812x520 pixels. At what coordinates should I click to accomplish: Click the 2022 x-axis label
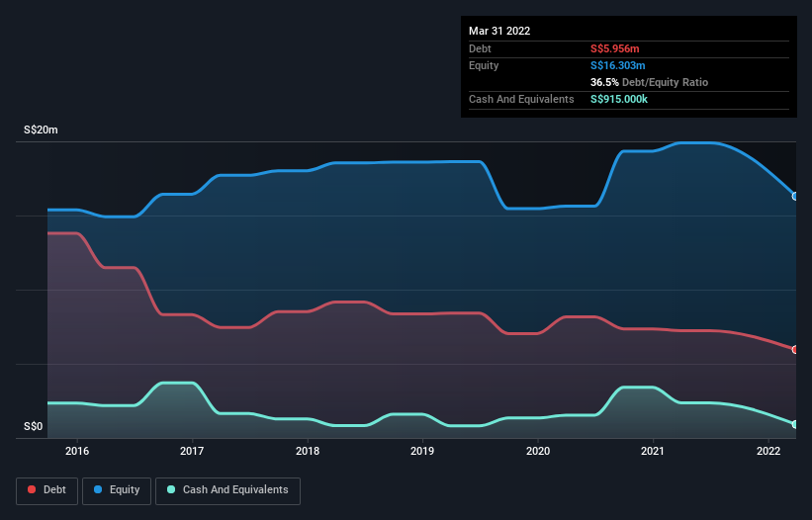click(768, 451)
